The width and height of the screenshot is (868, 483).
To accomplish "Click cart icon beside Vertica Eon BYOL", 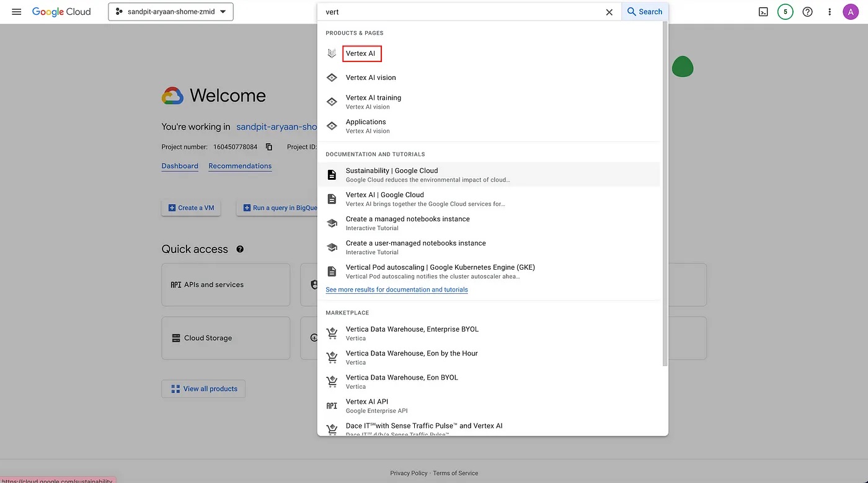I will (332, 382).
